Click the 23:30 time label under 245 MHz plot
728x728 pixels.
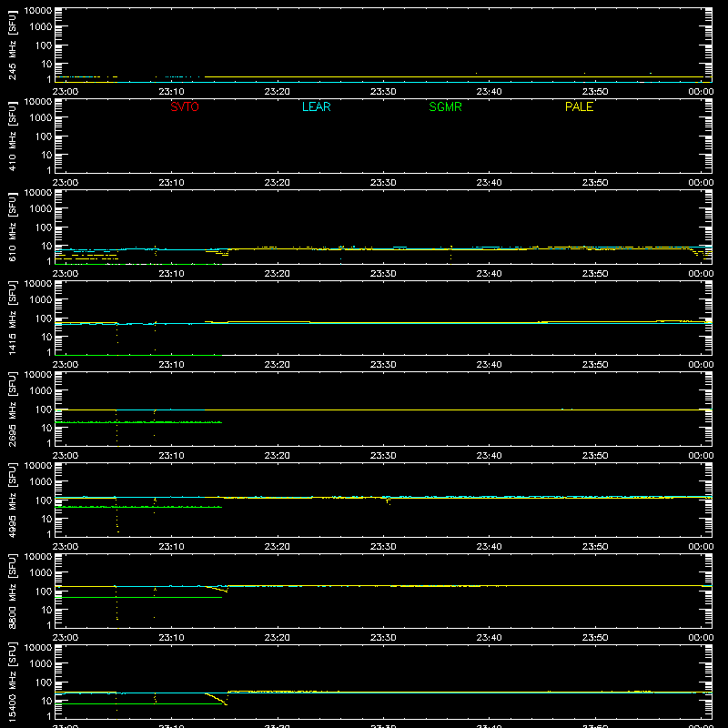tap(383, 92)
